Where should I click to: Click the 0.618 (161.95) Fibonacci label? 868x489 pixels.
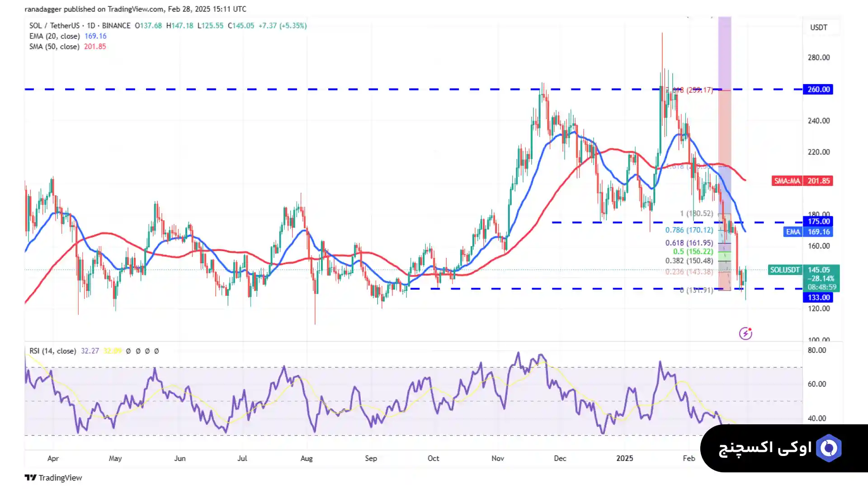pos(689,243)
